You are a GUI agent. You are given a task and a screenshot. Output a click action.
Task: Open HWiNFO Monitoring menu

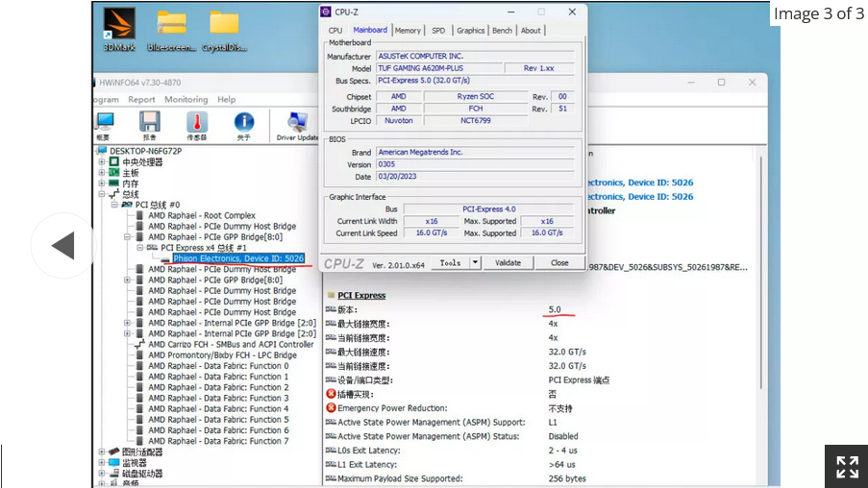point(186,100)
